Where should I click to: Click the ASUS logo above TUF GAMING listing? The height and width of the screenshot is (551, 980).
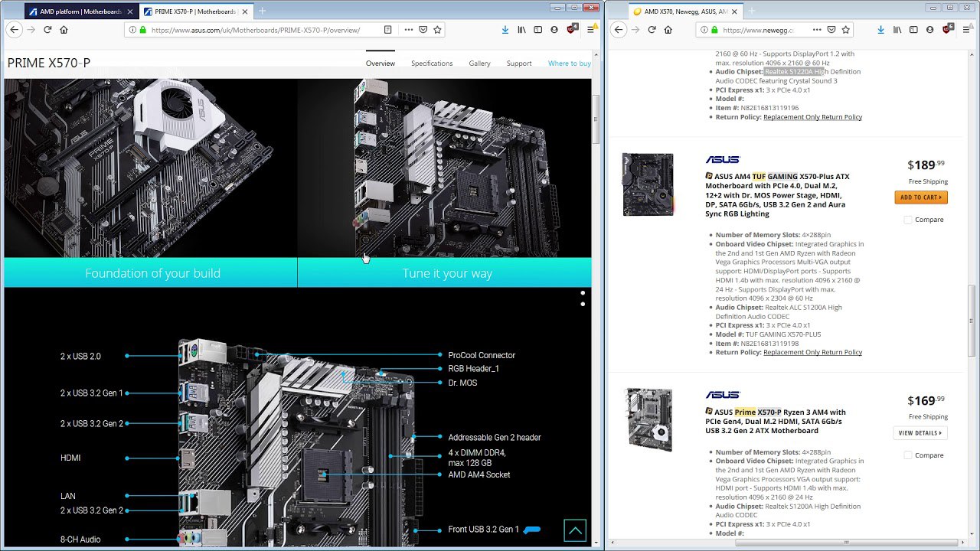723,159
